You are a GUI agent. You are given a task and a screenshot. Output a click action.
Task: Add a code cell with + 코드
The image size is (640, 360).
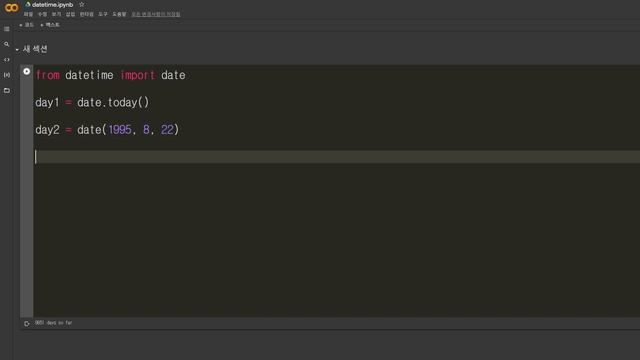click(x=27, y=25)
